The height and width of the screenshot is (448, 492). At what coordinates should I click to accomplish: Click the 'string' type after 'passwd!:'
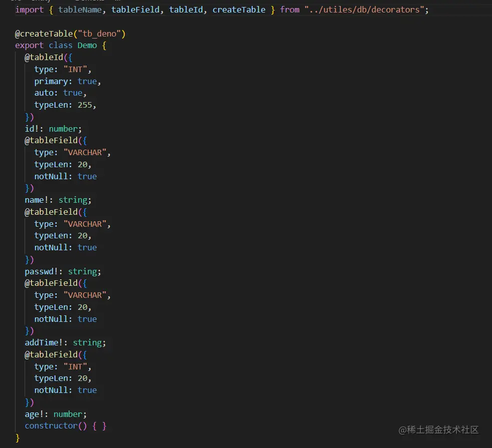[x=83, y=272]
